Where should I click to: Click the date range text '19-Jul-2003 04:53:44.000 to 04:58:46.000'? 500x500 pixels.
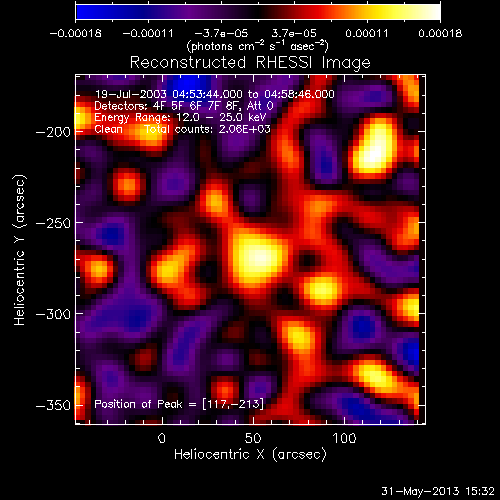(x=215, y=94)
